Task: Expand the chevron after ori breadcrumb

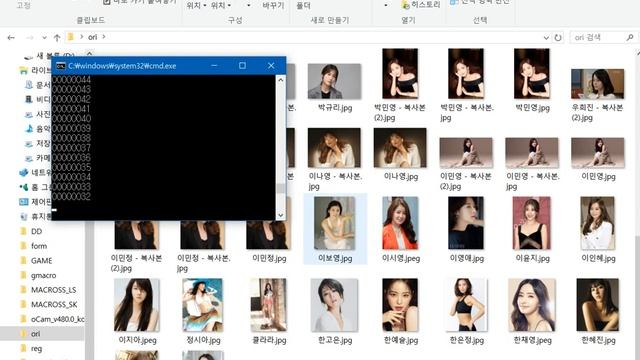Action: 104,37
